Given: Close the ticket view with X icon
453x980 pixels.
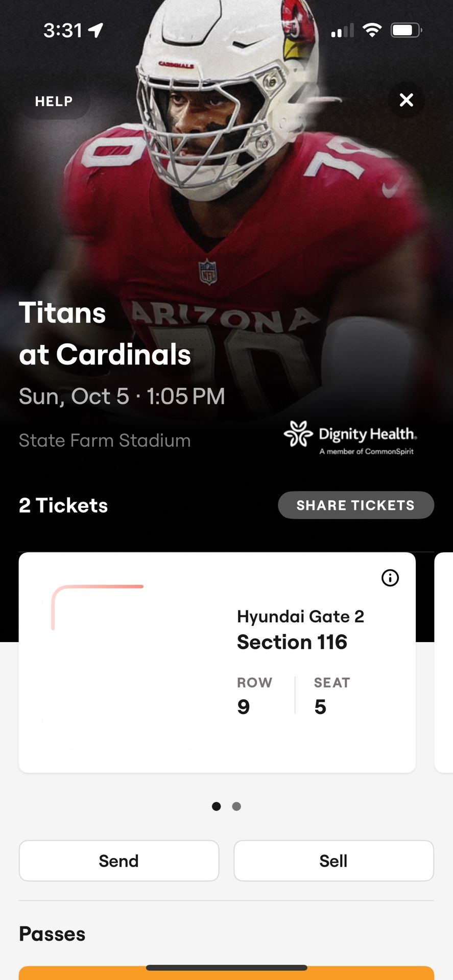Looking at the screenshot, I should click(406, 100).
